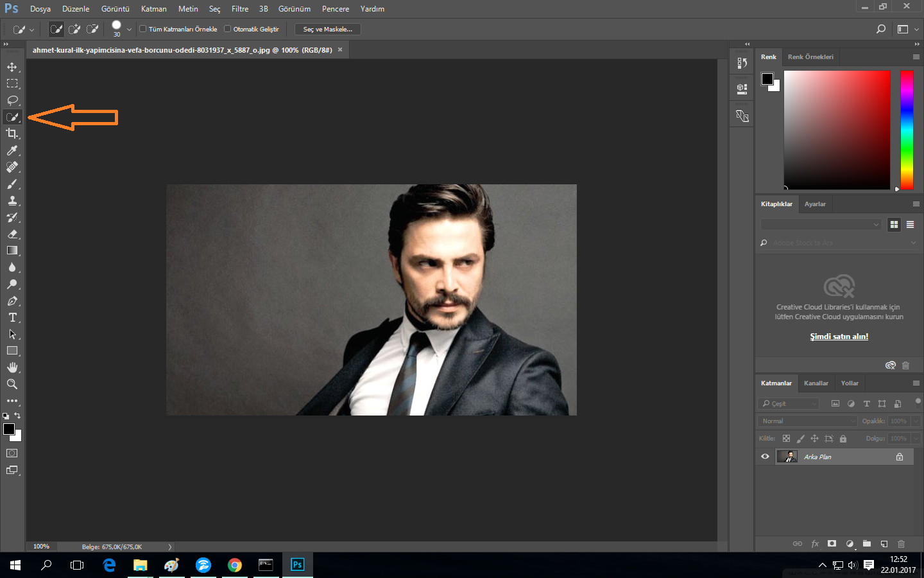Activate the Horizontal Type tool
Screen dimensions: 924x578
(x=12, y=317)
